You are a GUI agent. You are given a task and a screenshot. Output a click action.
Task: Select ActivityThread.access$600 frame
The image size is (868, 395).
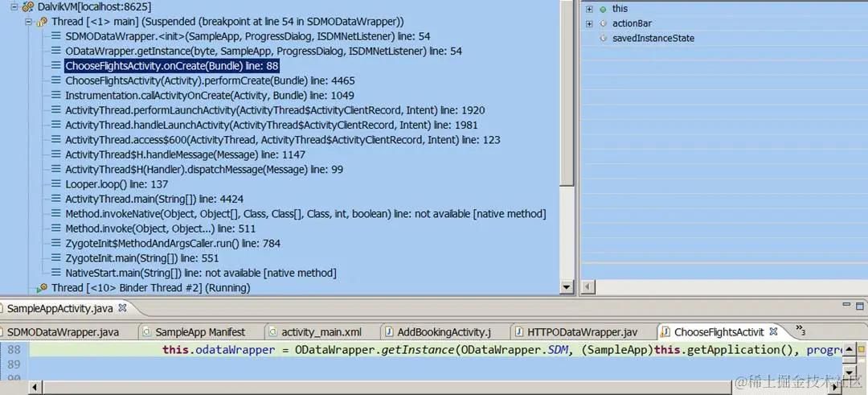(283, 140)
